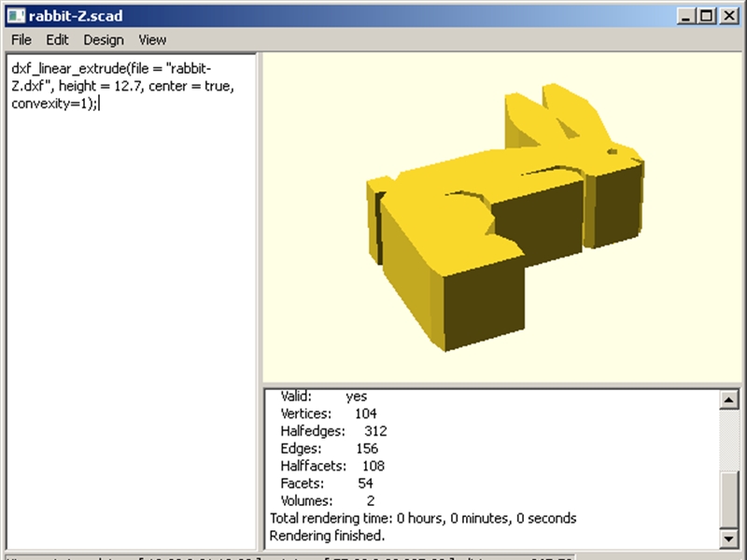Minimize the rabbit-Z.scad window

click(686, 16)
